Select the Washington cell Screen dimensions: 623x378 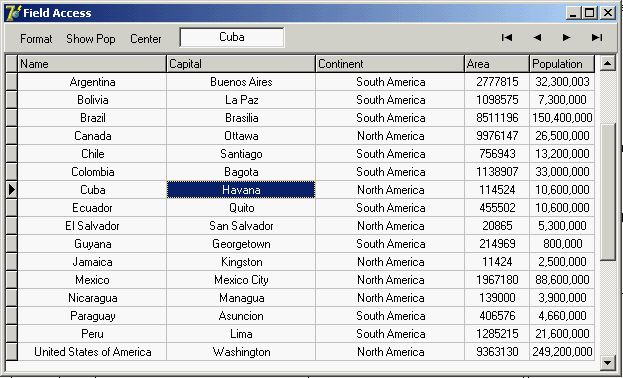(241, 352)
